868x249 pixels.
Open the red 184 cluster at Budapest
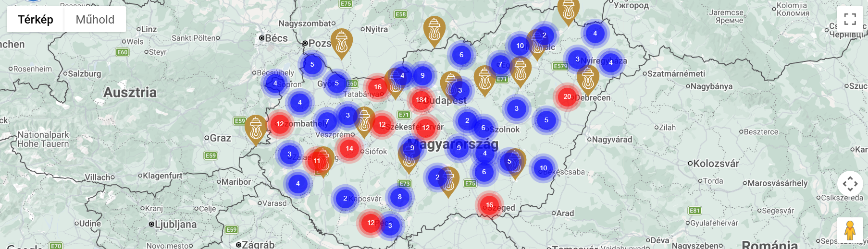click(x=422, y=100)
